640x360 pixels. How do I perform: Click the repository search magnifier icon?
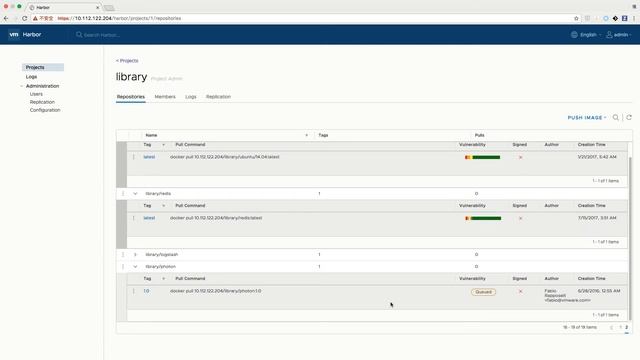click(616, 118)
